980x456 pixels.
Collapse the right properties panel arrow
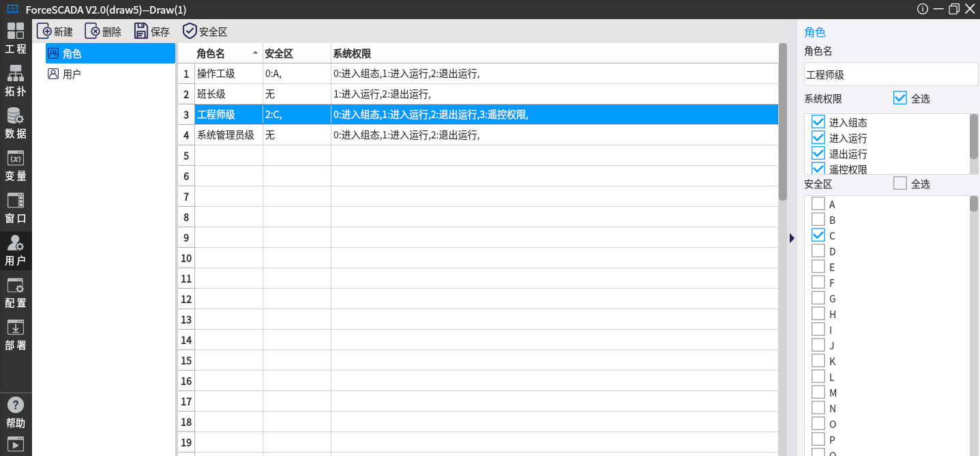point(792,238)
